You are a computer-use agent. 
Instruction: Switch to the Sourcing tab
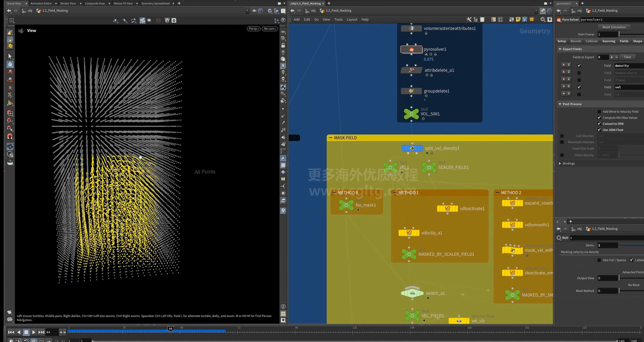[608, 41]
